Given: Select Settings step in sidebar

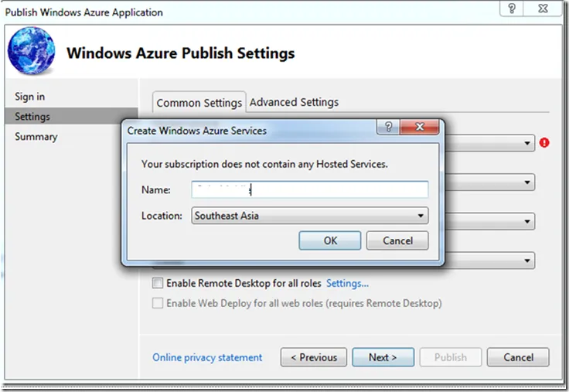Looking at the screenshot, I should (71, 117).
